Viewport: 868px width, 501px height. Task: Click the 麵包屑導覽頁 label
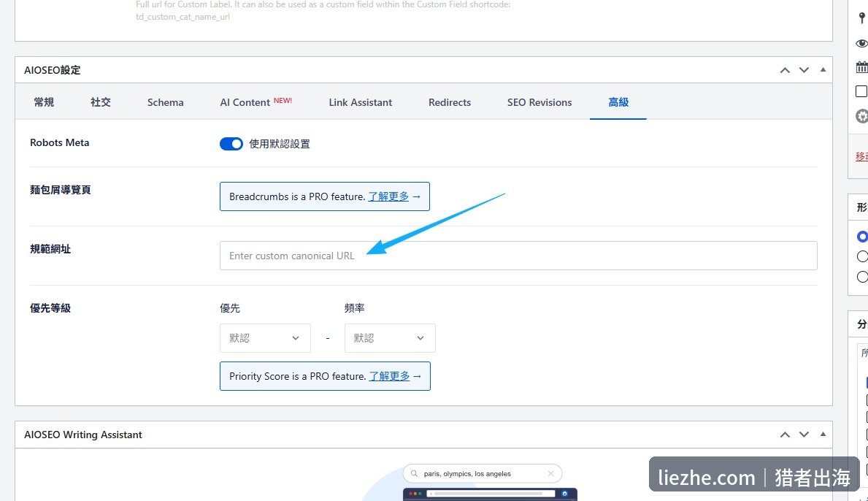(x=61, y=190)
